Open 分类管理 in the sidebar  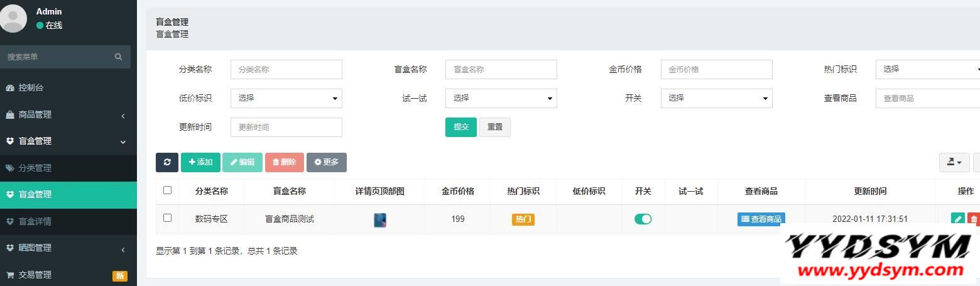[35, 168]
